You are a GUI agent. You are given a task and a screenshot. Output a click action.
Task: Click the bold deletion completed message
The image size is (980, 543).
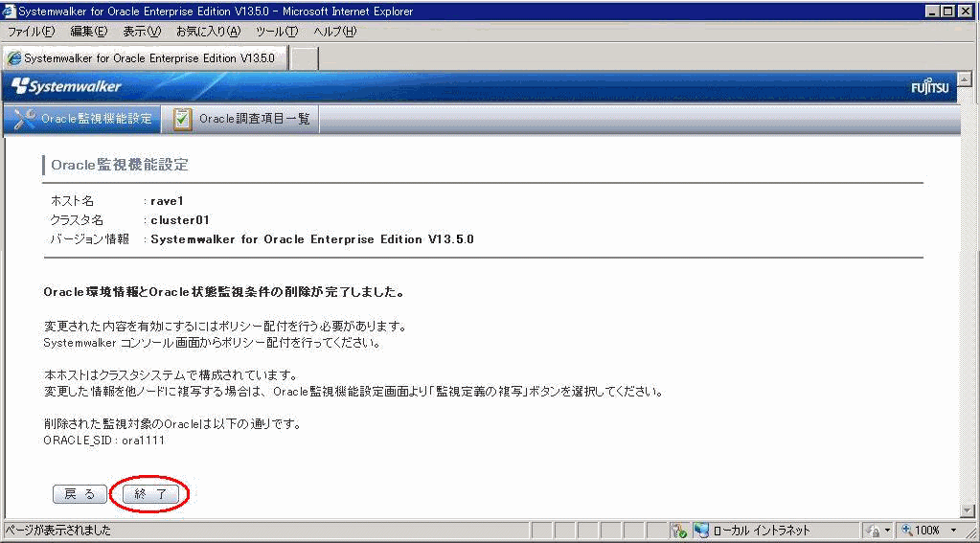[x=224, y=292]
